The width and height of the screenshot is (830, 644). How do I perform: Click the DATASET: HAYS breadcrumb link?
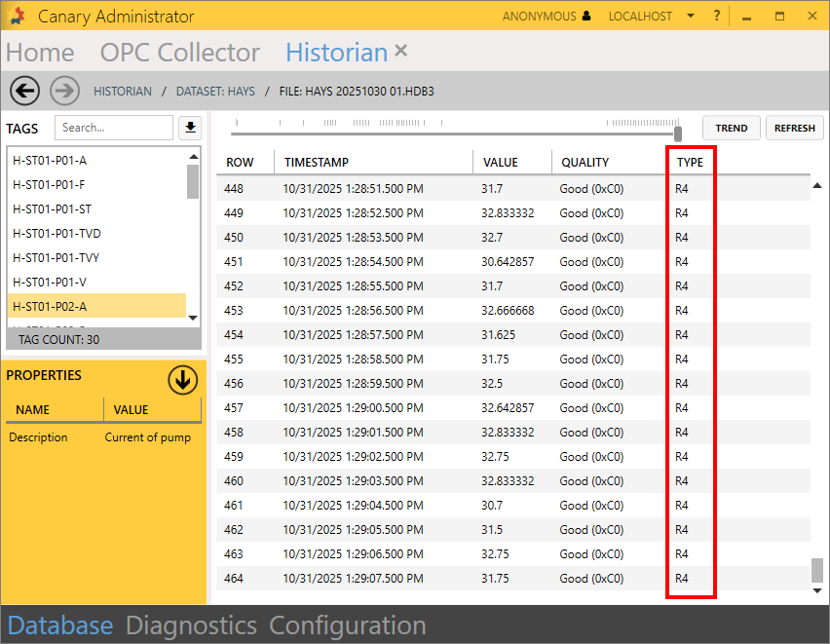coord(215,92)
